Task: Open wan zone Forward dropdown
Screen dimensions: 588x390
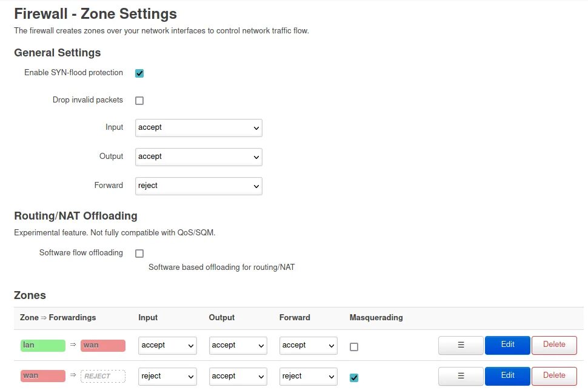Action: point(308,377)
